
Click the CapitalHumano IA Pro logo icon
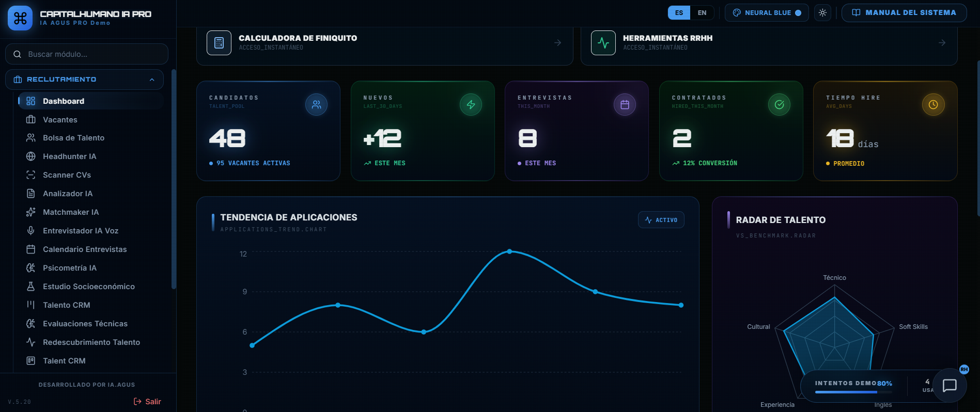[x=20, y=18]
